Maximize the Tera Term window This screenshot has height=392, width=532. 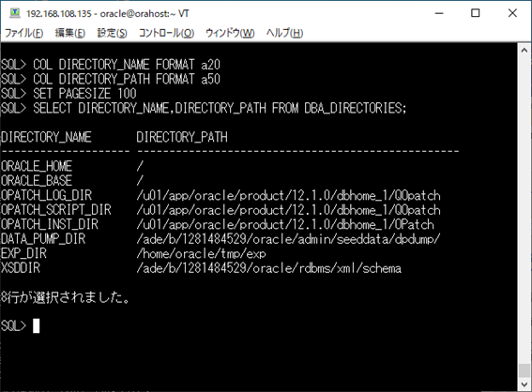coord(476,13)
